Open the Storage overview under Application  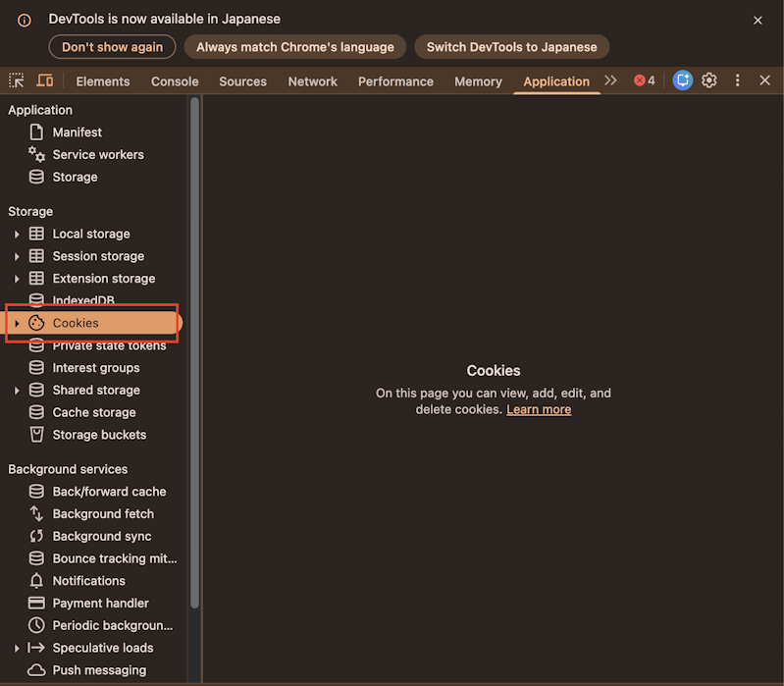click(75, 177)
